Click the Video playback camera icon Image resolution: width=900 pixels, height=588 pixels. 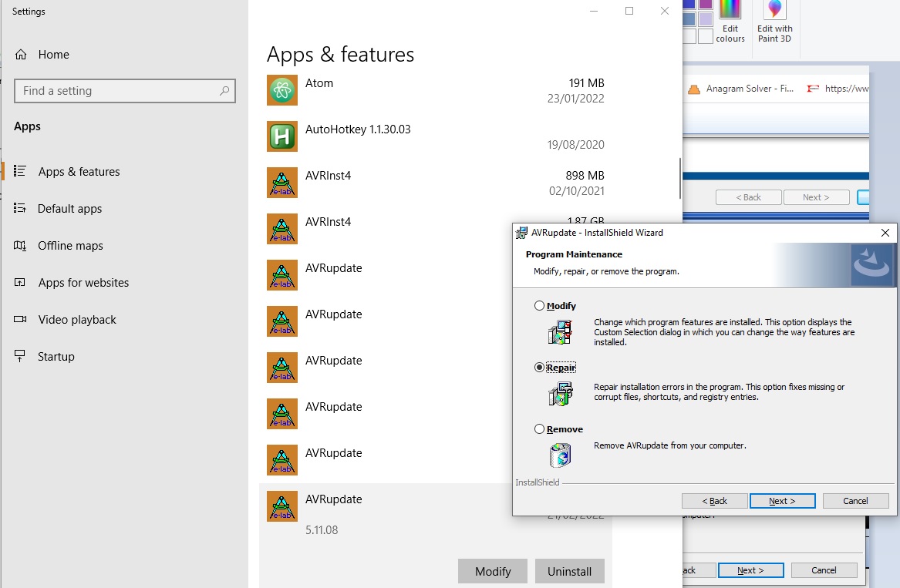click(x=20, y=319)
